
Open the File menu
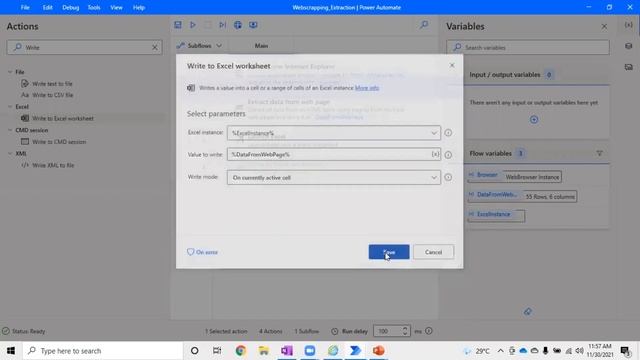click(25, 7)
